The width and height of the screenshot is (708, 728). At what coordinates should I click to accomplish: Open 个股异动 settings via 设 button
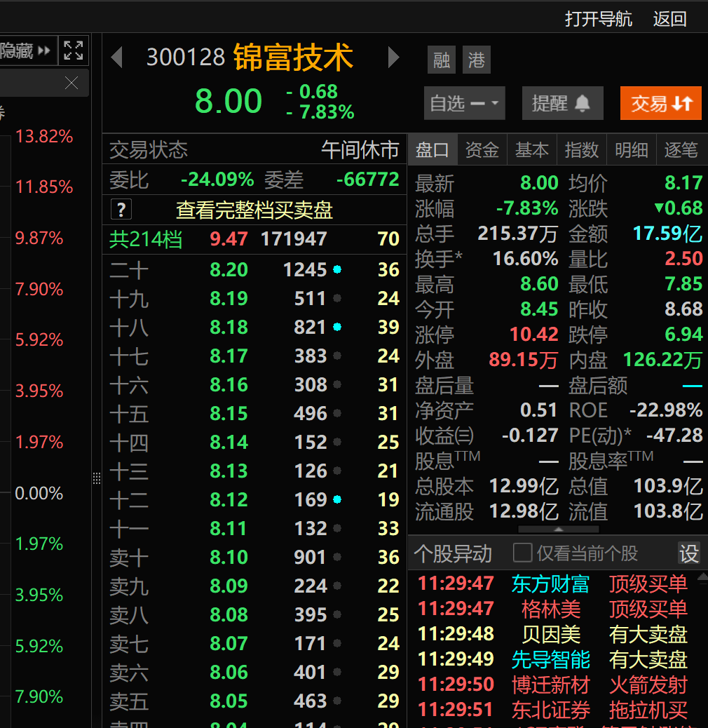pos(689,553)
